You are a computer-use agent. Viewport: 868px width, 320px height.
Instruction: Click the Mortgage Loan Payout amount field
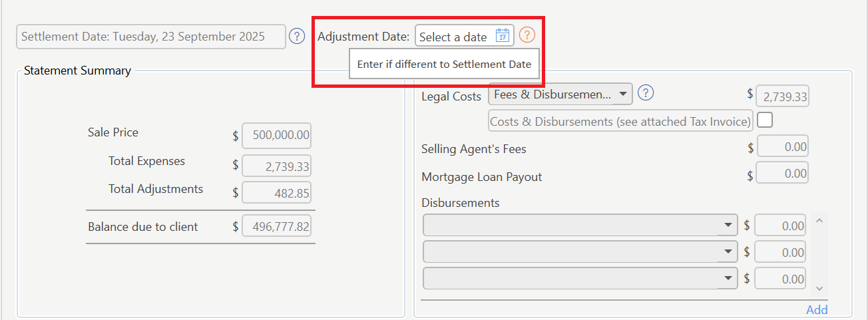coord(783,174)
